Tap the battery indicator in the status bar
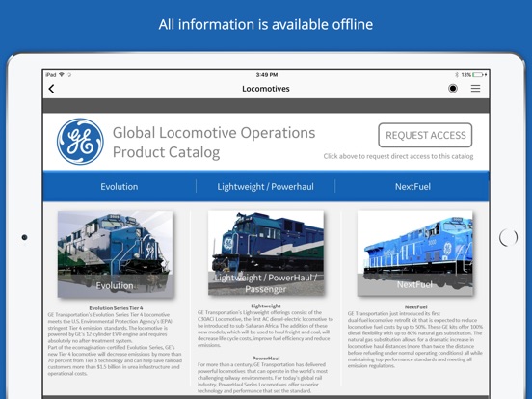Screen dimensions: 532x399 tap(478, 74)
